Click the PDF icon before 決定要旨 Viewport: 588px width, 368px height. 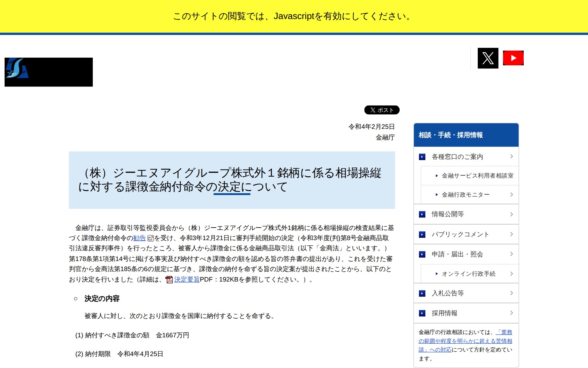(169, 280)
